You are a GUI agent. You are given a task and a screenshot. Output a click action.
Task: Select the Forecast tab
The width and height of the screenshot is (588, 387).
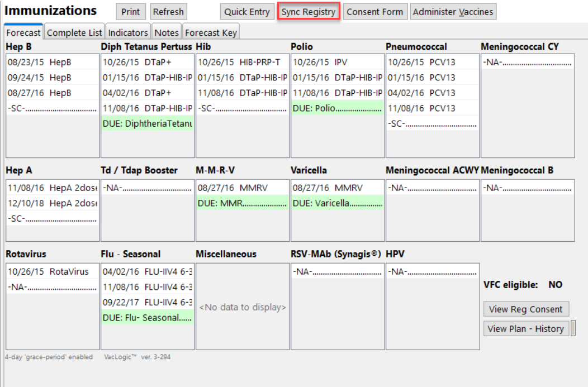(x=23, y=32)
